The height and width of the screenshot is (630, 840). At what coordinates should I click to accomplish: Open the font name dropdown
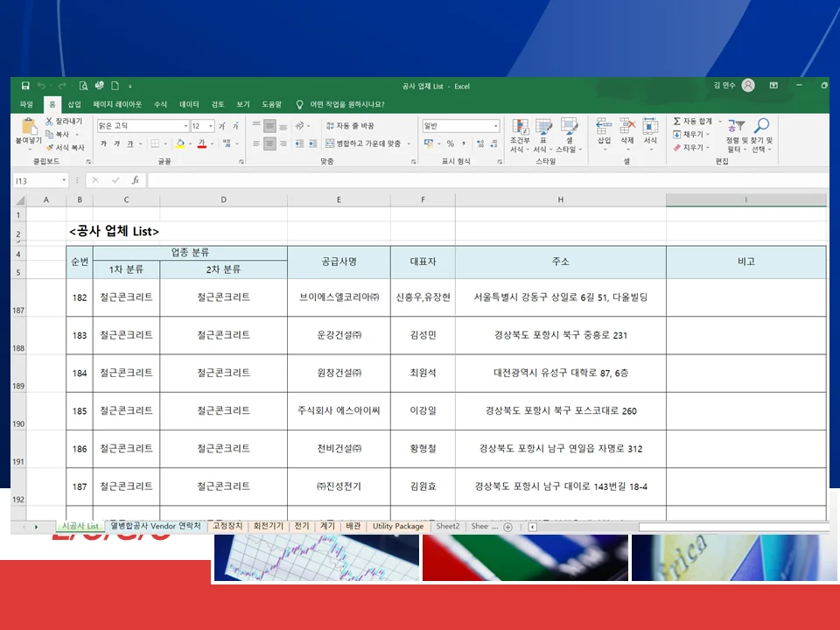click(x=185, y=126)
